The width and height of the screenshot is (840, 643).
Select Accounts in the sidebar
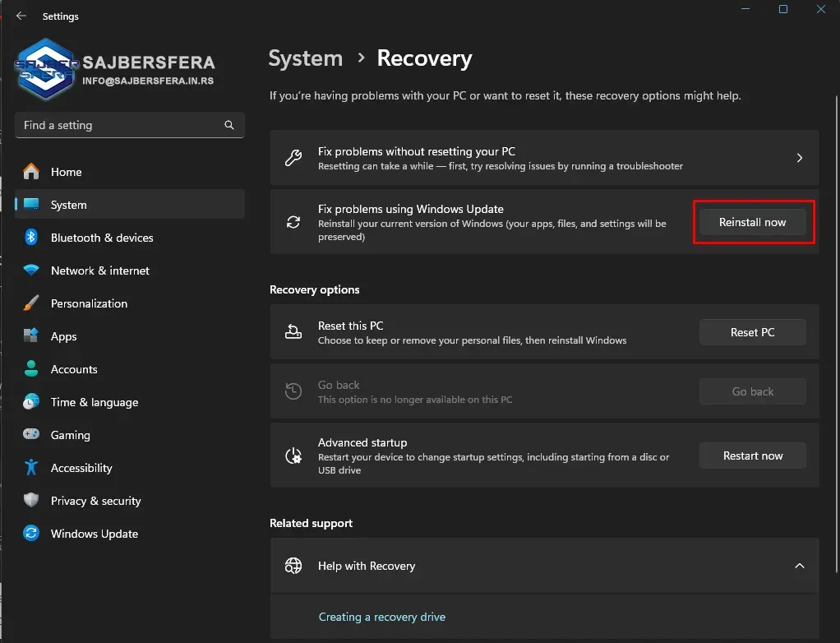click(x=74, y=369)
